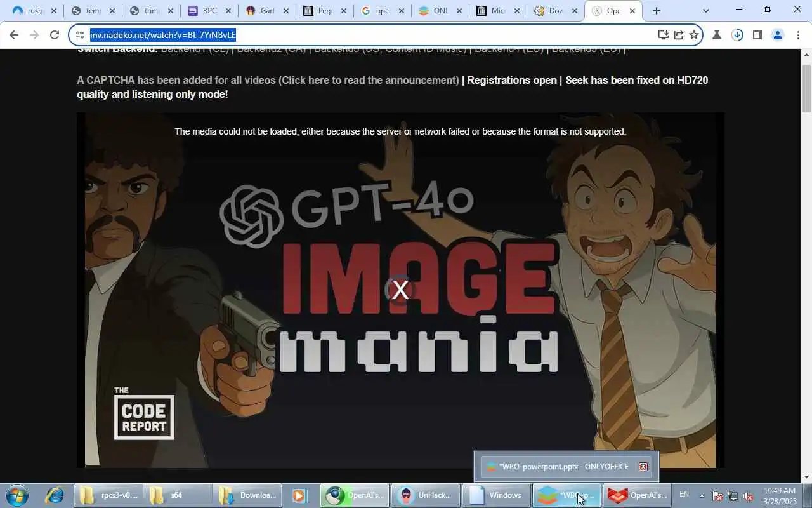Open Chrome three-dot menu
This screenshot has width=812, height=508.
click(x=797, y=35)
